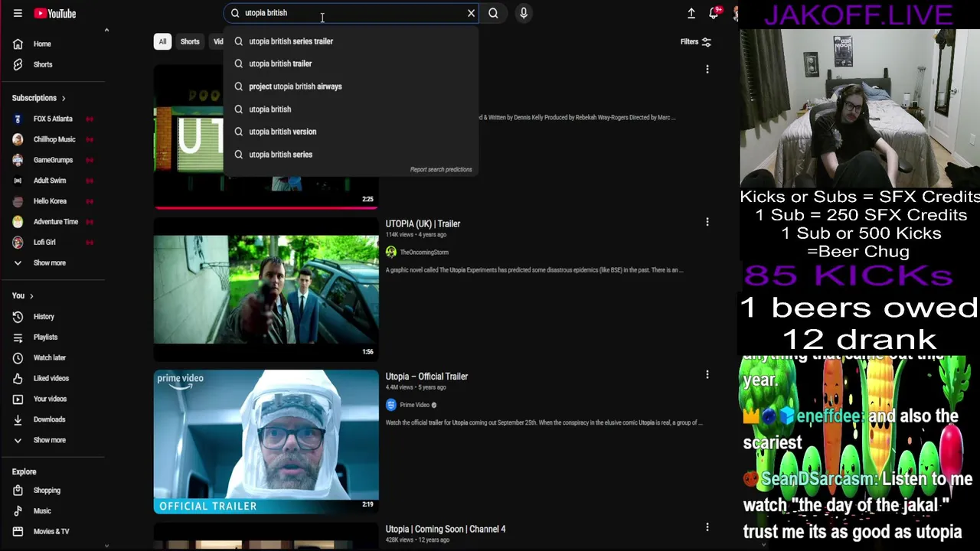Click sidebar scrollbar down arrow
980x551 pixels.
pos(106,546)
